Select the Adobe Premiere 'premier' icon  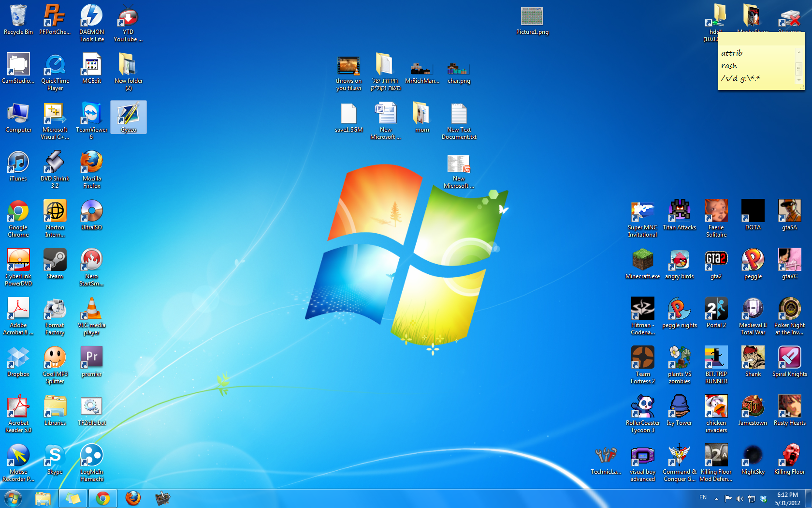[92, 362]
